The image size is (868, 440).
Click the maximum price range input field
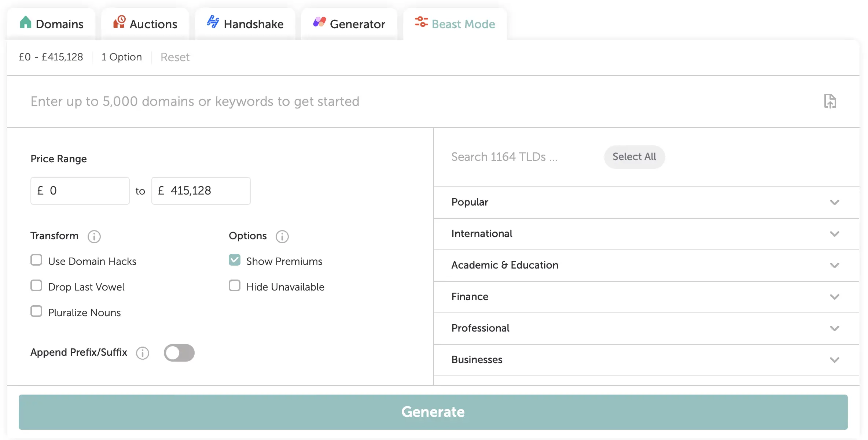[x=201, y=190]
